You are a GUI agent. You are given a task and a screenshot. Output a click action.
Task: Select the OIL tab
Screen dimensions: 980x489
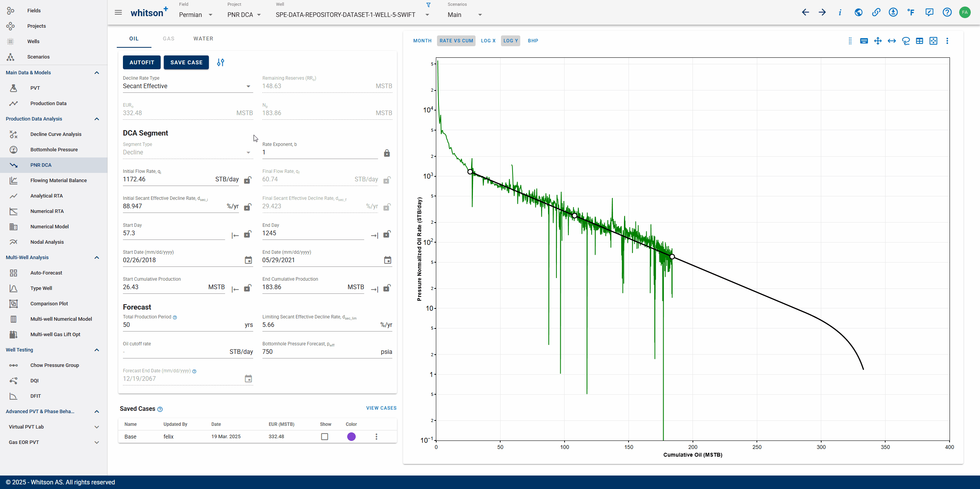pyautogui.click(x=134, y=39)
